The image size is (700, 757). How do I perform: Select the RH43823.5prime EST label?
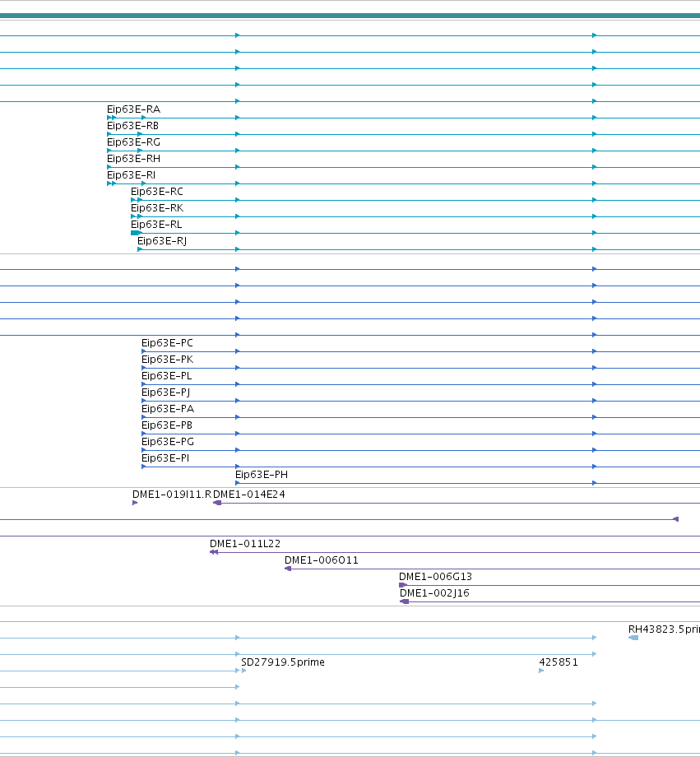pyautogui.click(x=664, y=629)
